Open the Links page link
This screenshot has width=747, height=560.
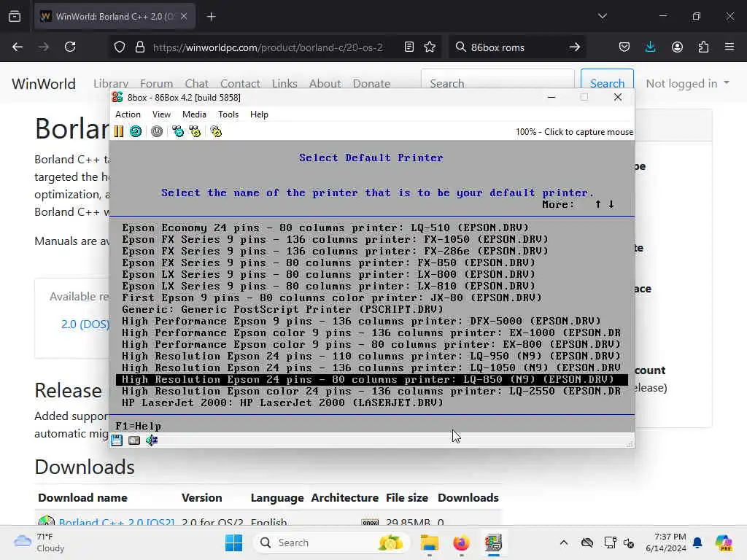tap(285, 83)
